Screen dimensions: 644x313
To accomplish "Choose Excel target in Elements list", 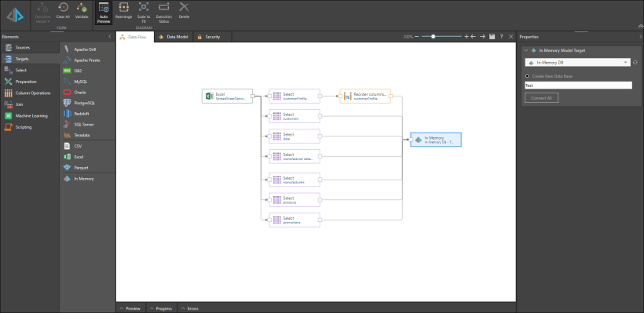I will 87,157.
